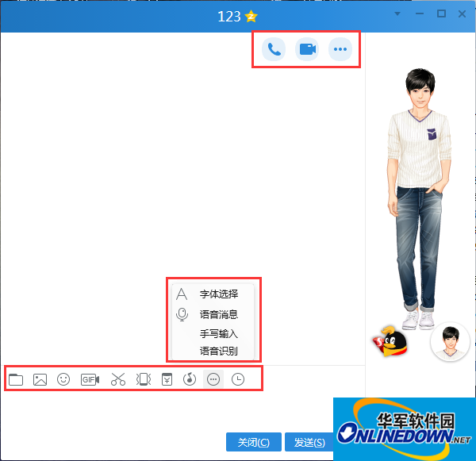This screenshot has height=461, width=476.
Task: Share music using the music note icon
Action: [190, 379]
